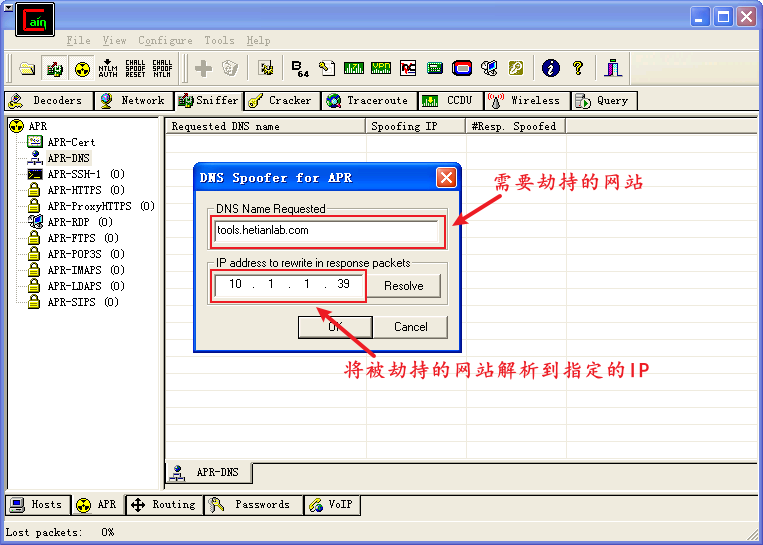Open the Configure menu
The image size is (763, 545).
165,40
